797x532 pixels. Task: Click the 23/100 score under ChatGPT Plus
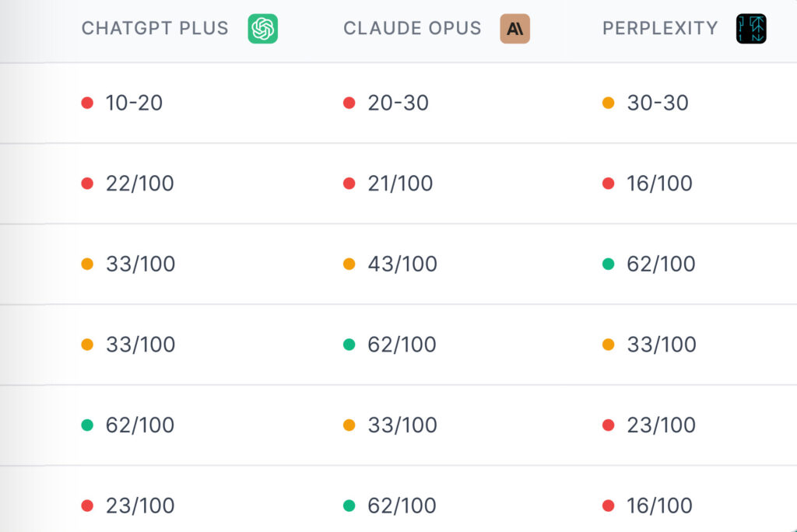coord(140,506)
